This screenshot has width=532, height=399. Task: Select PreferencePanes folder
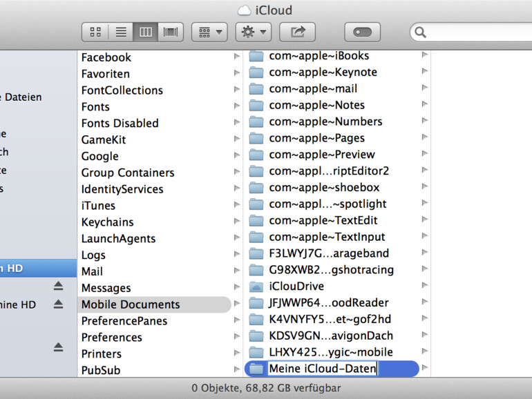click(x=124, y=321)
